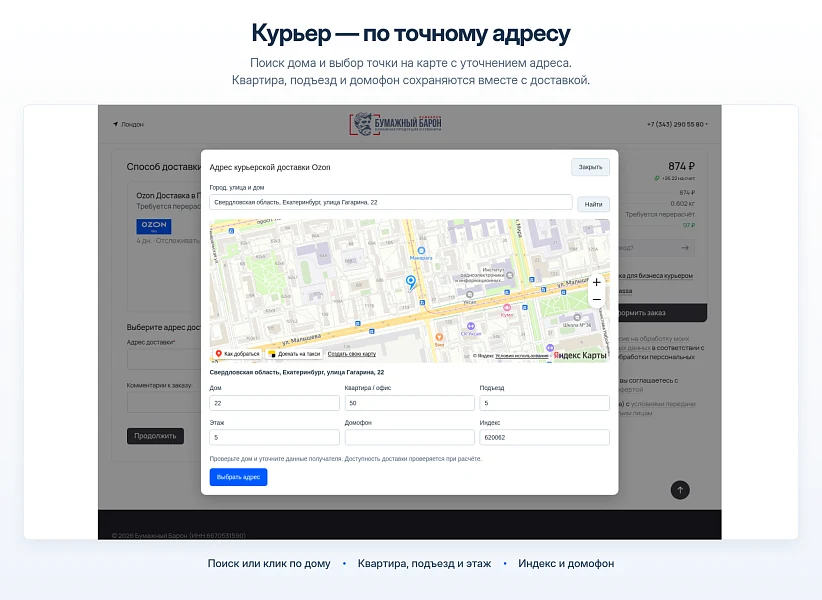822x600 pixels.
Task: Click the blue location pin on map
Action: (411, 282)
